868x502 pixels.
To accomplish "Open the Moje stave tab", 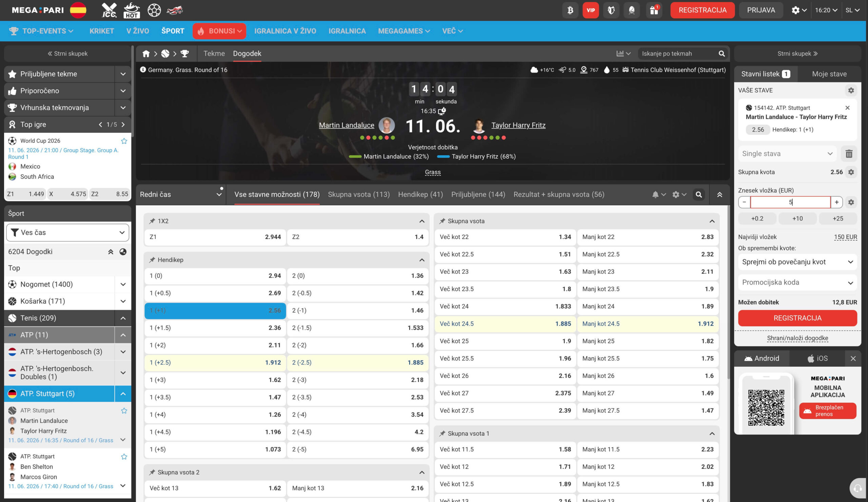I will tap(829, 74).
